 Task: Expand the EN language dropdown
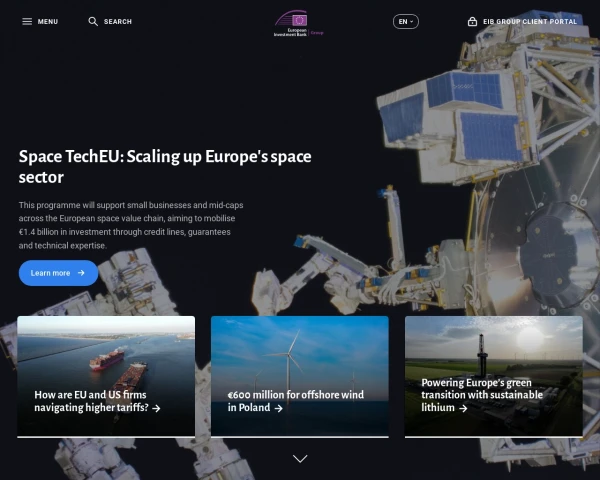click(x=406, y=21)
